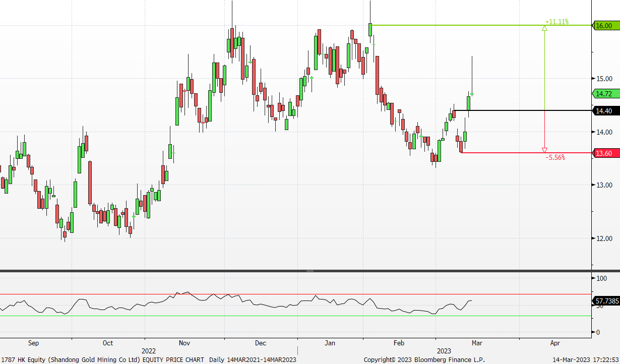Select the red 13.60 stop price tag
The width and height of the screenshot is (620, 364).
[605, 153]
